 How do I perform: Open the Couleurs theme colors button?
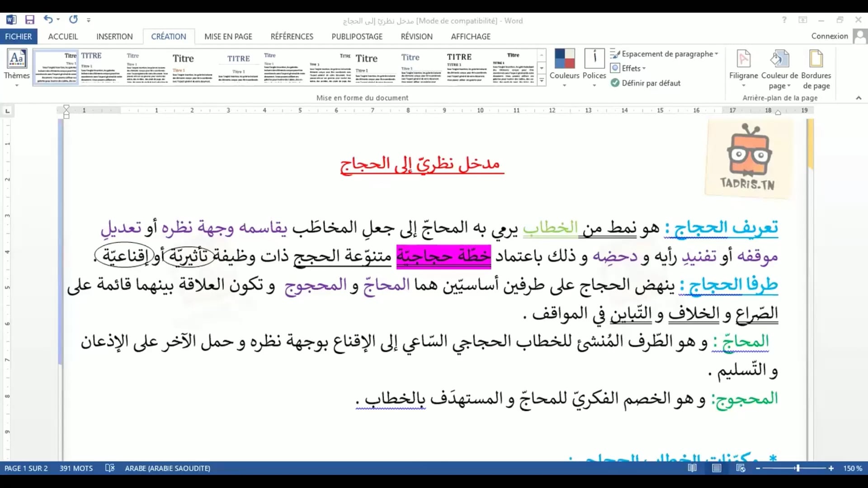[x=564, y=59]
